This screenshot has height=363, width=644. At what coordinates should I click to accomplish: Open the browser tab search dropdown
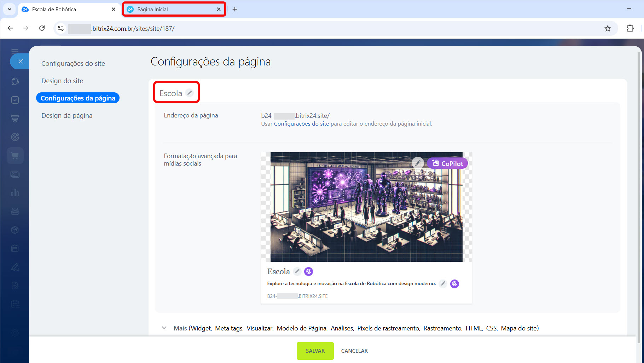10,9
